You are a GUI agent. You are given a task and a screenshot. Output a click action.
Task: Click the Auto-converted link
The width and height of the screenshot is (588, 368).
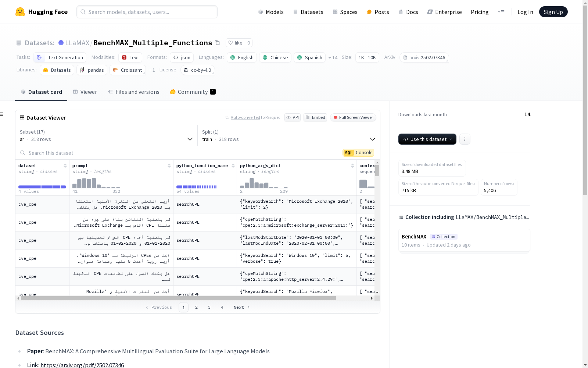point(245,117)
